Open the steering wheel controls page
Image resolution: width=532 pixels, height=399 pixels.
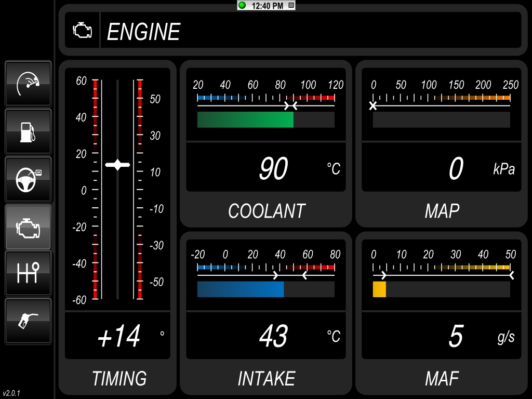point(28,180)
